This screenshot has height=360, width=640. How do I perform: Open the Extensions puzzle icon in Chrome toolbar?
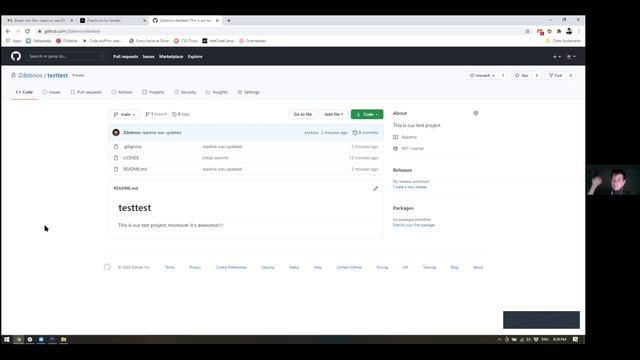pos(559,31)
